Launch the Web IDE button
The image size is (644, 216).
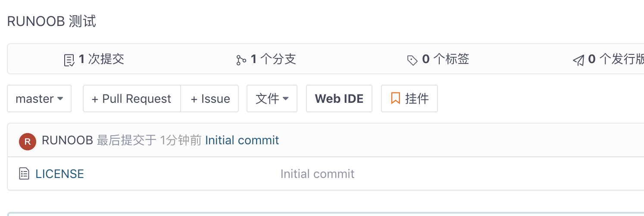tap(339, 99)
